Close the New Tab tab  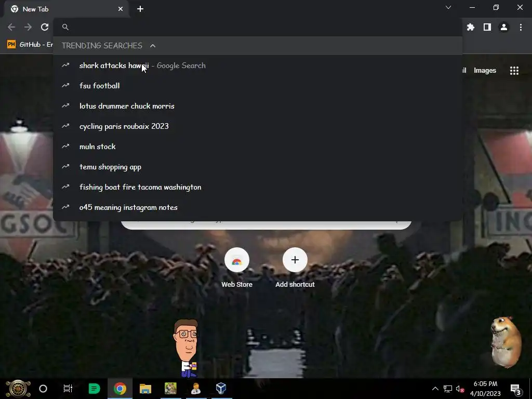(121, 9)
